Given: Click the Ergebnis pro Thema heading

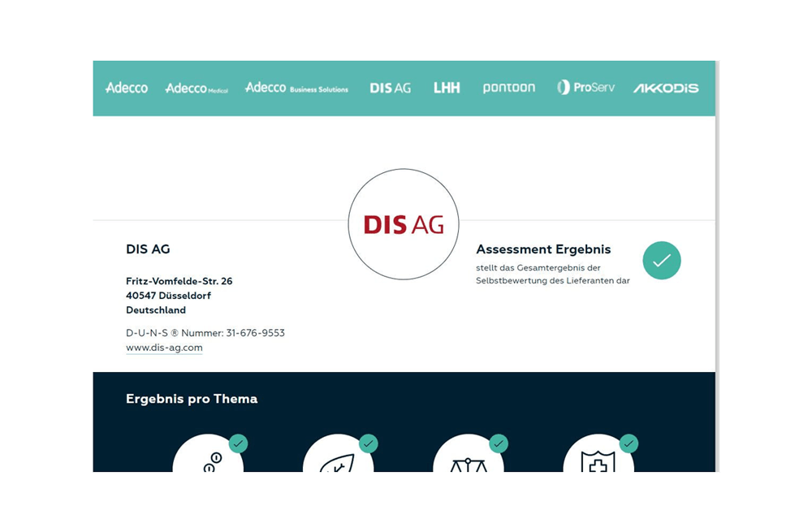Looking at the screenshot, I should click(192, 399).
